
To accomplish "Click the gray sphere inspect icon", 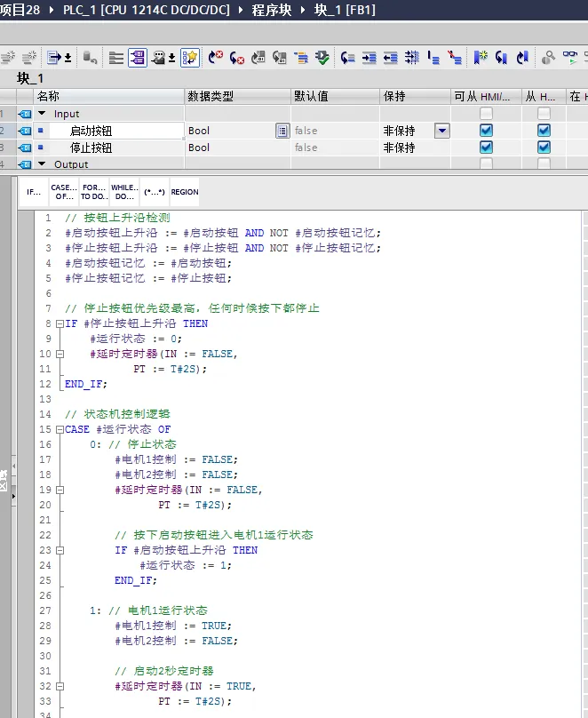I will pos(548,58).
